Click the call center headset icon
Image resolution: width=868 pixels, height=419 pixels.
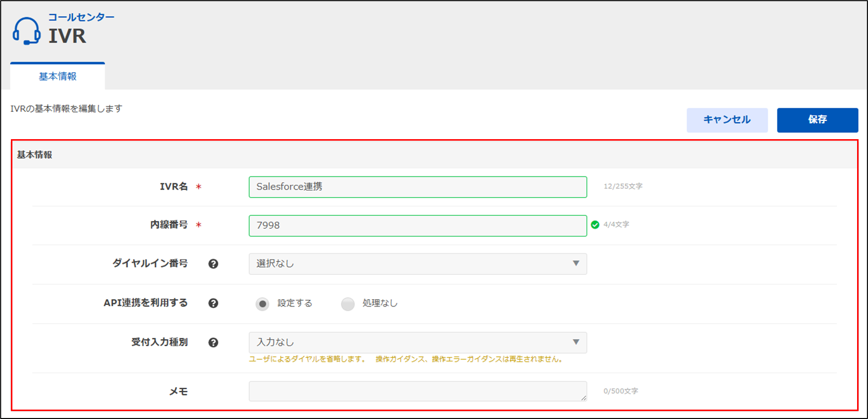(x=27, y=31)
